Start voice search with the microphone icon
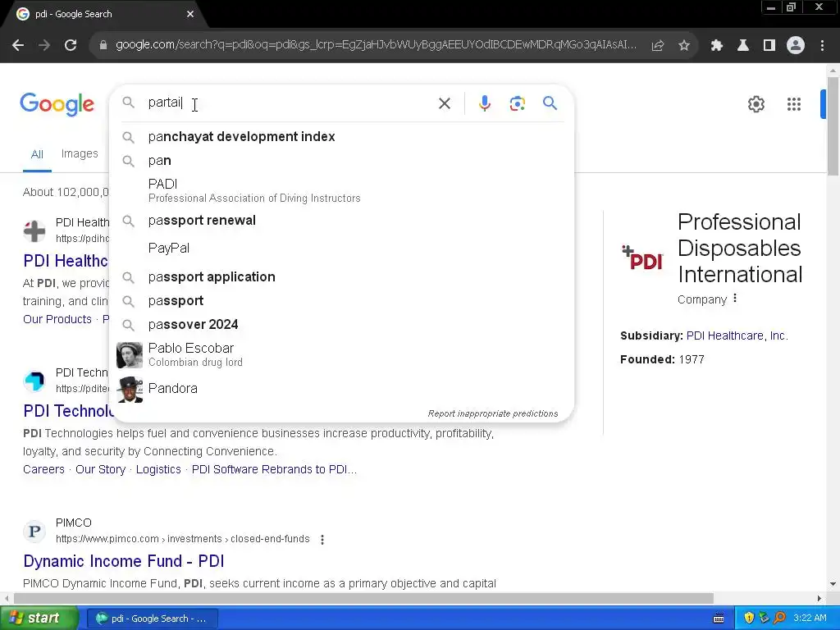The image size is (840, 630). [484, 103]
